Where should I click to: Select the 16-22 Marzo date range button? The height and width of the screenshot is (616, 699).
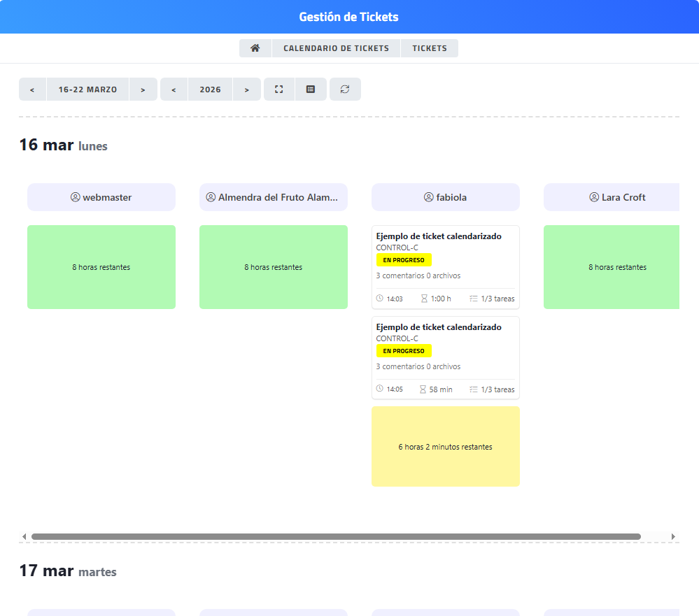(x=87, y=89)
